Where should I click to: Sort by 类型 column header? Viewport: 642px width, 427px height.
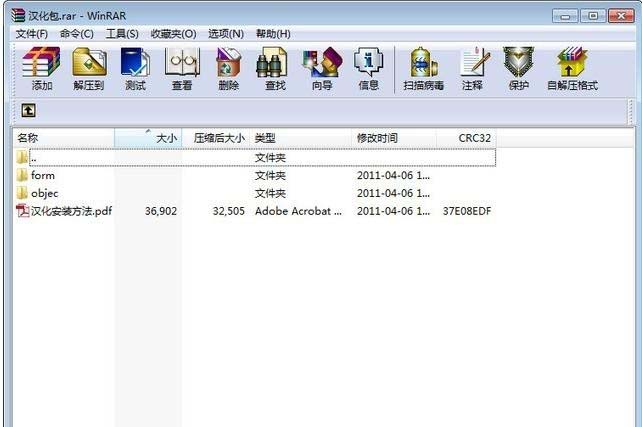[x=301, y=138]
